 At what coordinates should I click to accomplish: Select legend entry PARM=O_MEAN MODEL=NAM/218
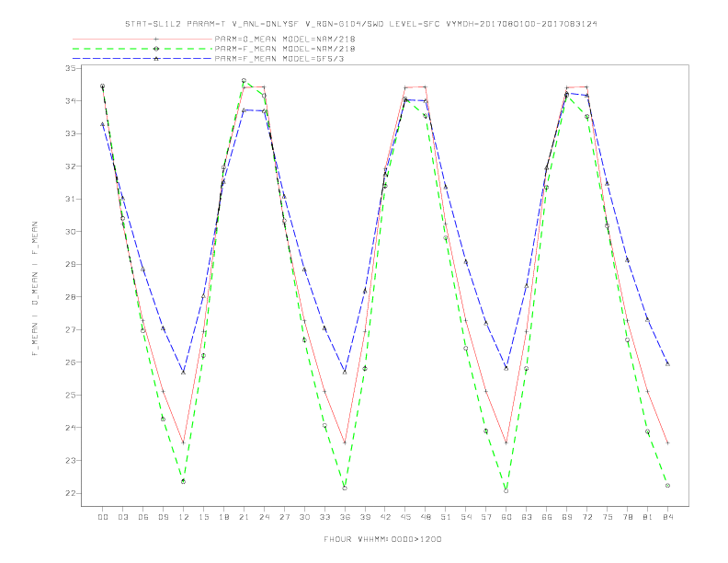pos(285,39)
